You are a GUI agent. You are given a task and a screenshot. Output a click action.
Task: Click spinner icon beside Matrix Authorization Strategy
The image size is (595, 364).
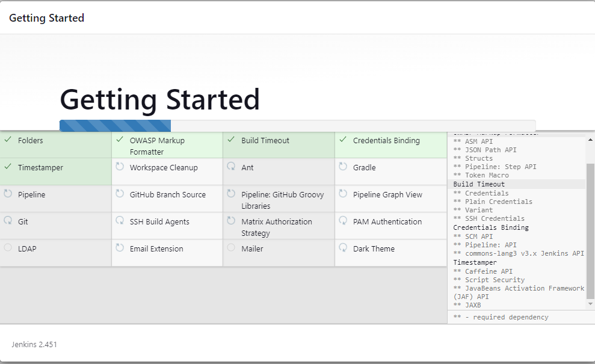[231, 221]
